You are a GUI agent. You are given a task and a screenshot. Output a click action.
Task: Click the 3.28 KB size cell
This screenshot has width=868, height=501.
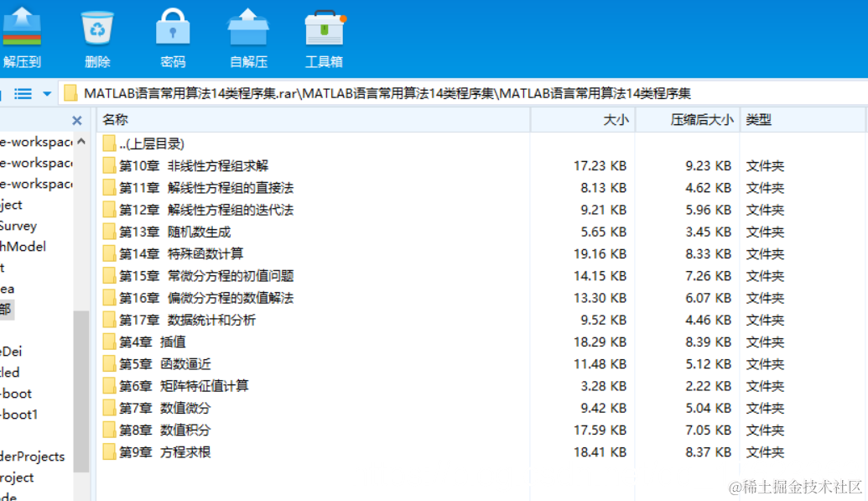604,386
